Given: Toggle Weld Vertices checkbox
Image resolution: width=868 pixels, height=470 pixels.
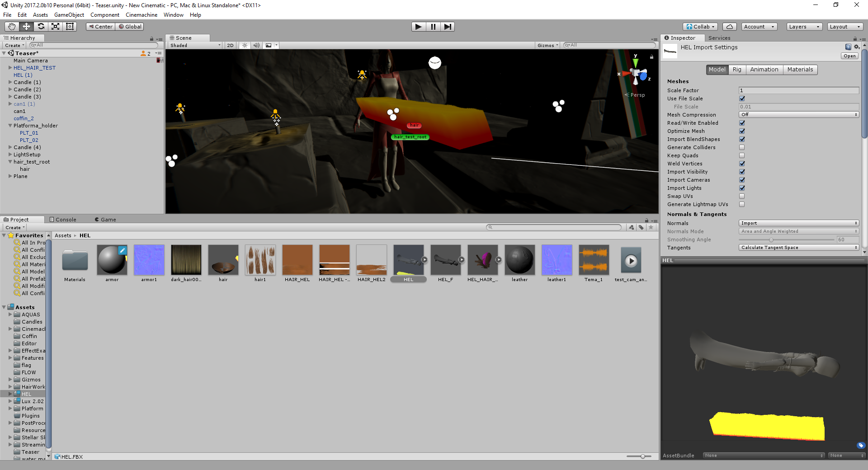Looking at the screenshot, I should 742,164.
